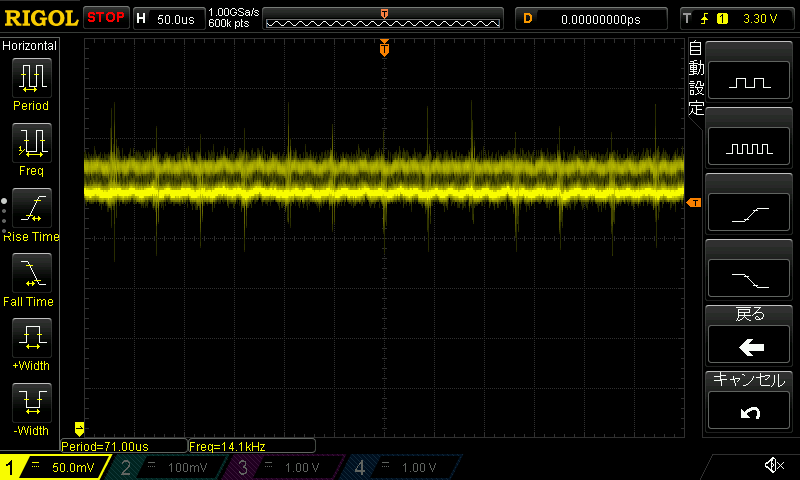The height and width of the screenshot is (480, 800).
Task: Click the red STOP run status
Action: (106, 18)
